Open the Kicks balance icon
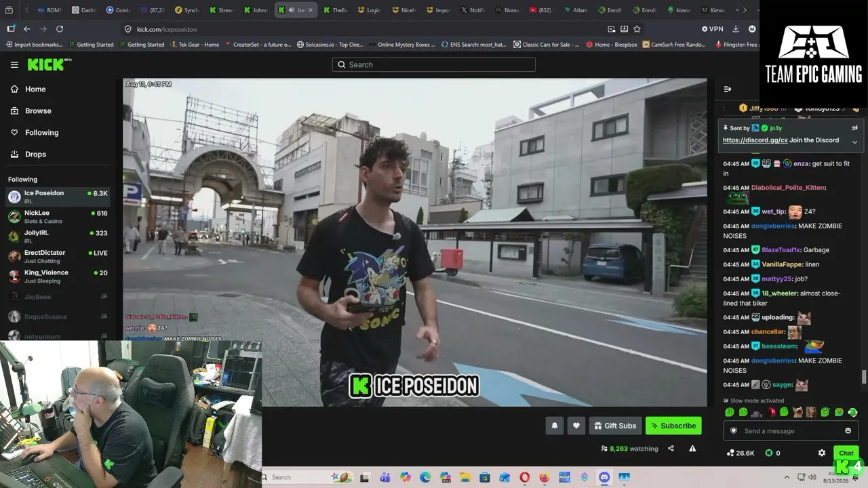Screen dimensions: 868x488 769,453
